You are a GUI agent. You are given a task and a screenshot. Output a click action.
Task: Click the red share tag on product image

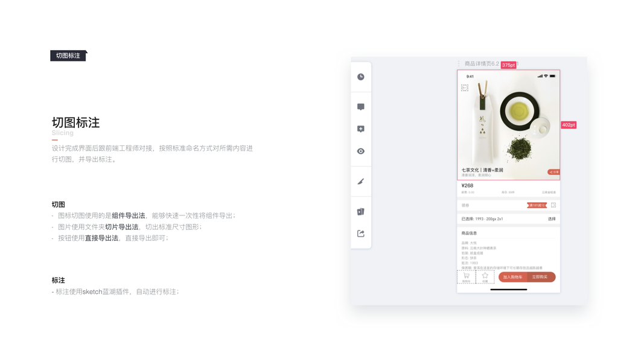(x=553, y=172)
